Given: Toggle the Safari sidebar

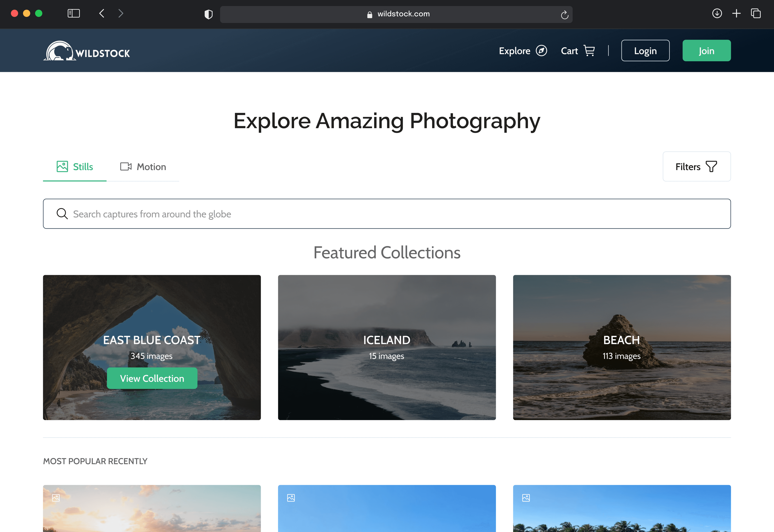Looking at the screenshot, I should coord(74,13).
